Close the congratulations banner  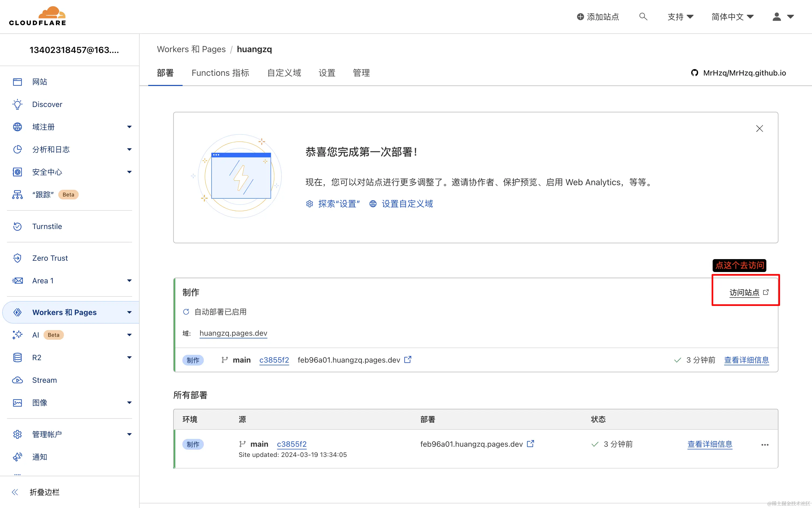pos(760,128)
